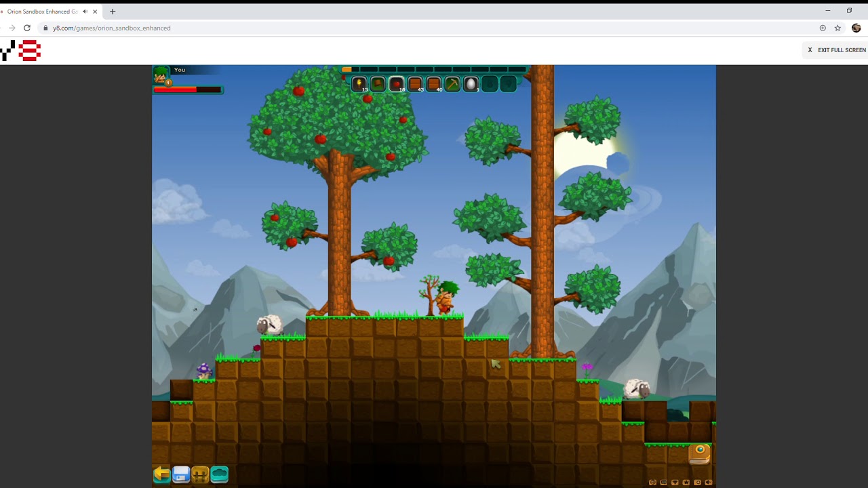Click the sheep on the right slope
The width and height of the screenshot is (868, 488).
click(x=637, y=389)
